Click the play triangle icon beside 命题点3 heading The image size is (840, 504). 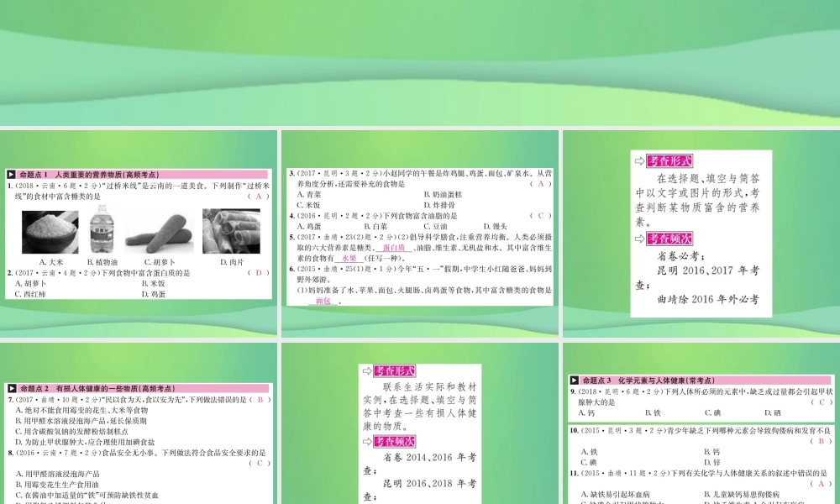click(x=574, y=381)
